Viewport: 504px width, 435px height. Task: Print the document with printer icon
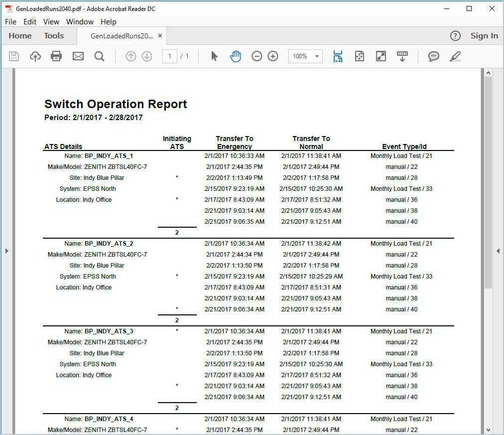(x=56, y=56)
